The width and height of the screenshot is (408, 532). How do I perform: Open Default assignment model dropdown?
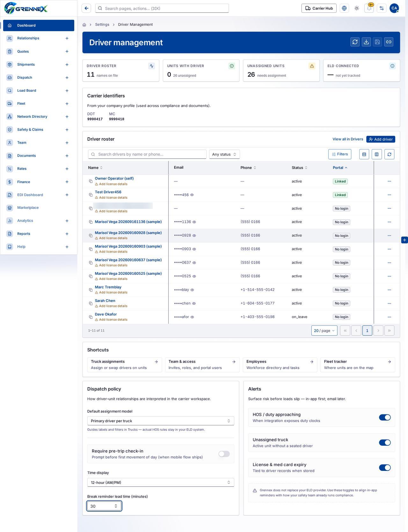pyautogui.click(x=161, y=421)
